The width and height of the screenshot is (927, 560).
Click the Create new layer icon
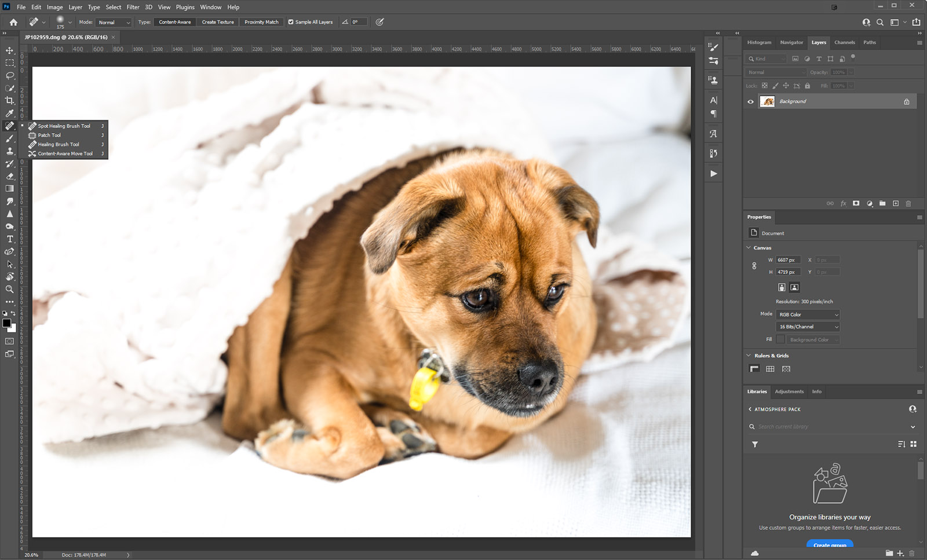896,203
